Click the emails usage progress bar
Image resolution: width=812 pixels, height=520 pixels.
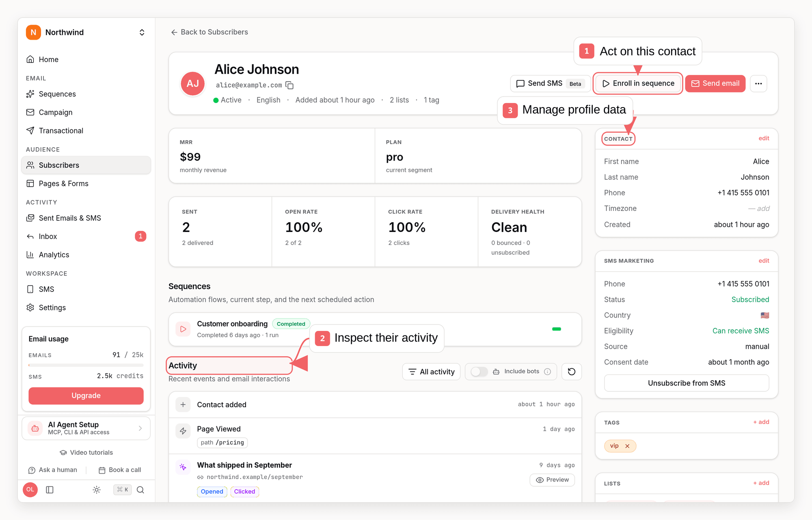point(86,365)
